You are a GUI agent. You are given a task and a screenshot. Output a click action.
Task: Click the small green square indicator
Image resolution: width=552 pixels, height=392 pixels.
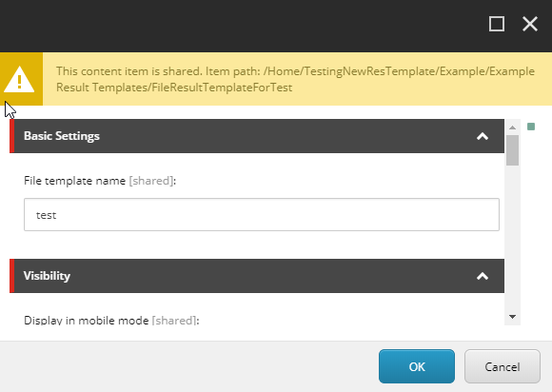click(531, 127)
